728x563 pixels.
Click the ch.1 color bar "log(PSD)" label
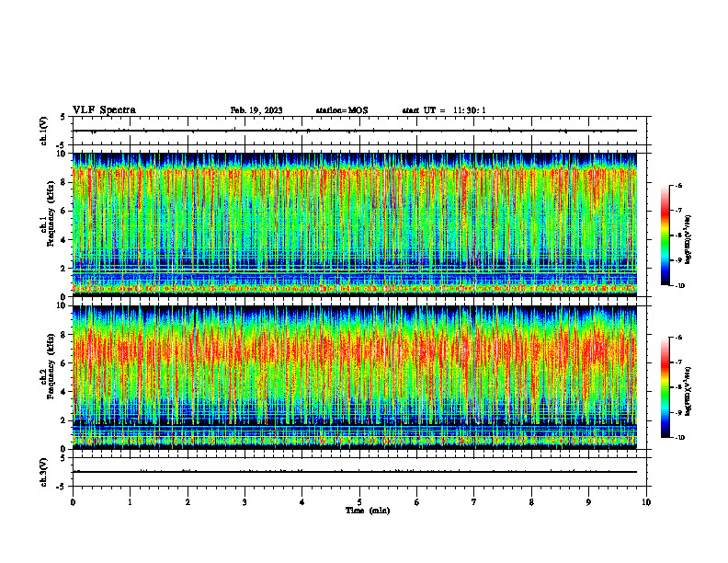(x=688, y=240)
